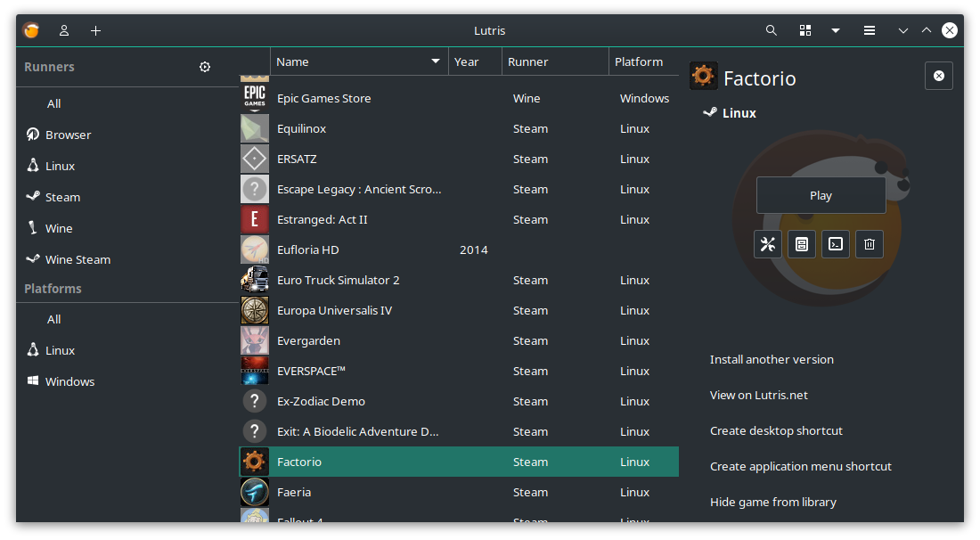Close the Factorio details panel

point(939,76)
